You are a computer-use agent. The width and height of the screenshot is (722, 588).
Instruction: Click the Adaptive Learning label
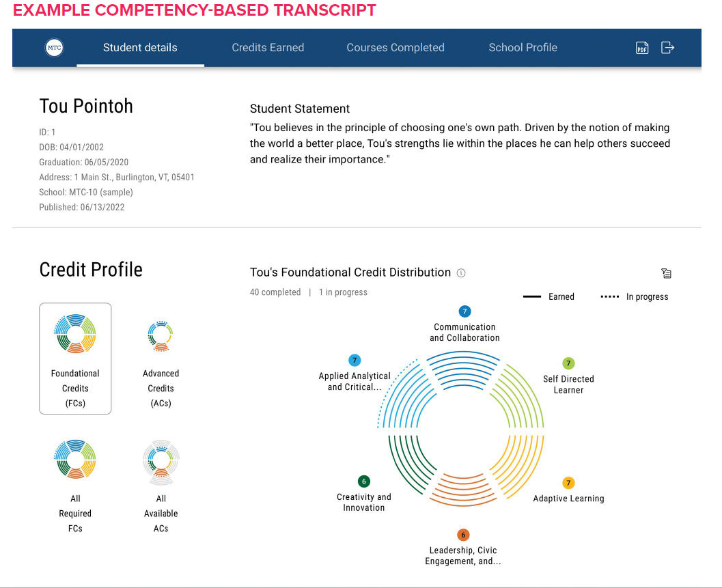tap(568, 499)
